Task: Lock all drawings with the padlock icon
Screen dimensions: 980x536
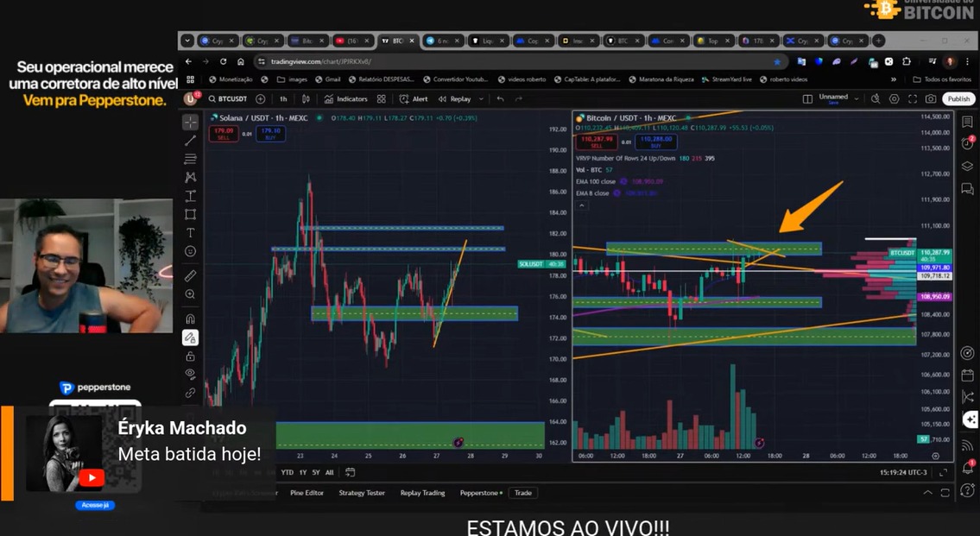Action: tap(190, 357)
